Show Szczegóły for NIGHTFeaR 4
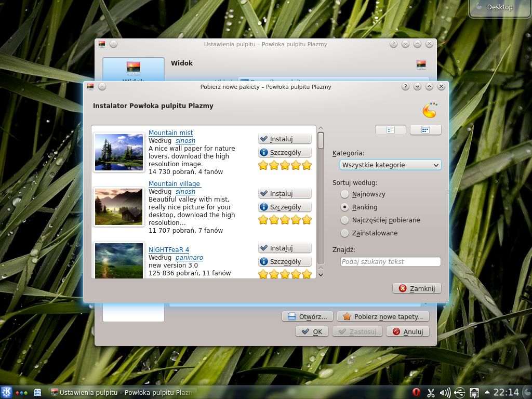 [x=285, y=262]
